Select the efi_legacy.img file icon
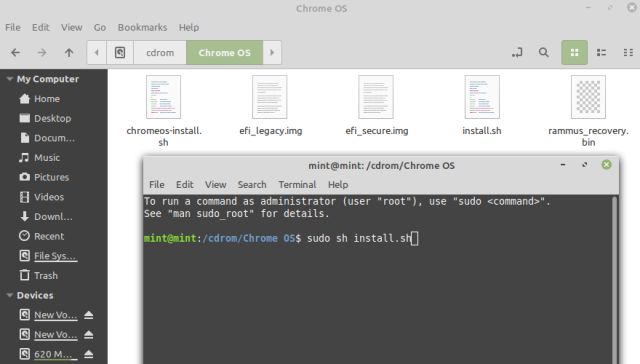640x364 pixels. pos(269,97)
